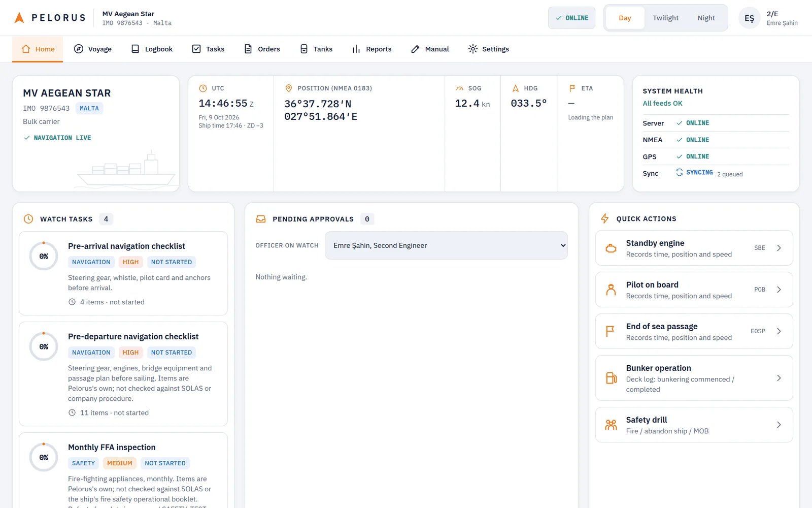Expand Bunker operation chevron arrow
812x508 pixels.
779,378
